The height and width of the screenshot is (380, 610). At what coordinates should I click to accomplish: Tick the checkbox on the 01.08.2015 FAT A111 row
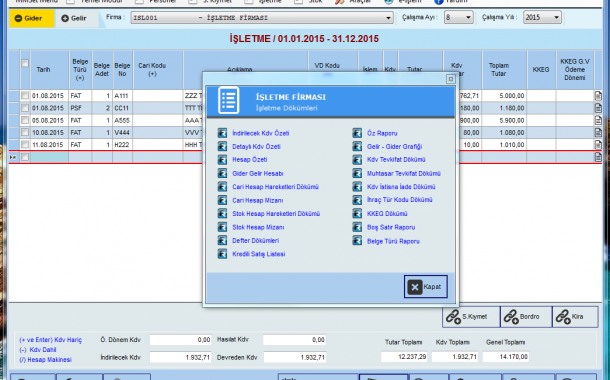pos(25,95)
